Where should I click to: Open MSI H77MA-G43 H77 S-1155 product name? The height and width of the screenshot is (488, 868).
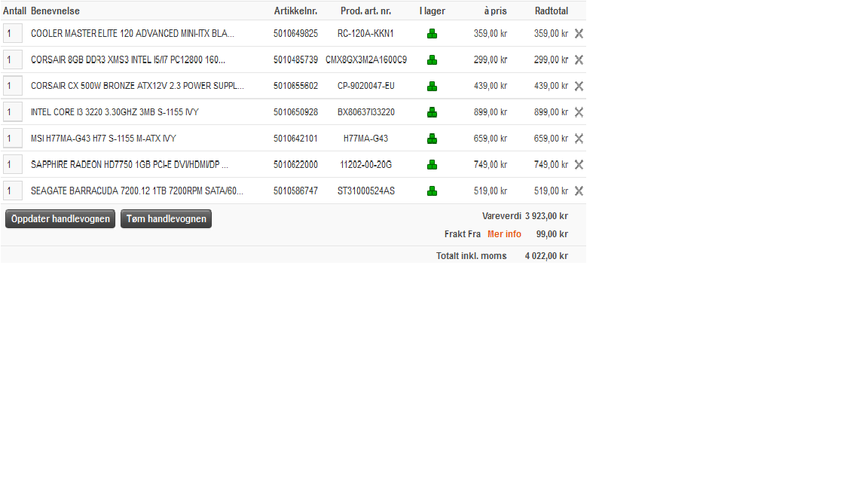tap(103, 139)
